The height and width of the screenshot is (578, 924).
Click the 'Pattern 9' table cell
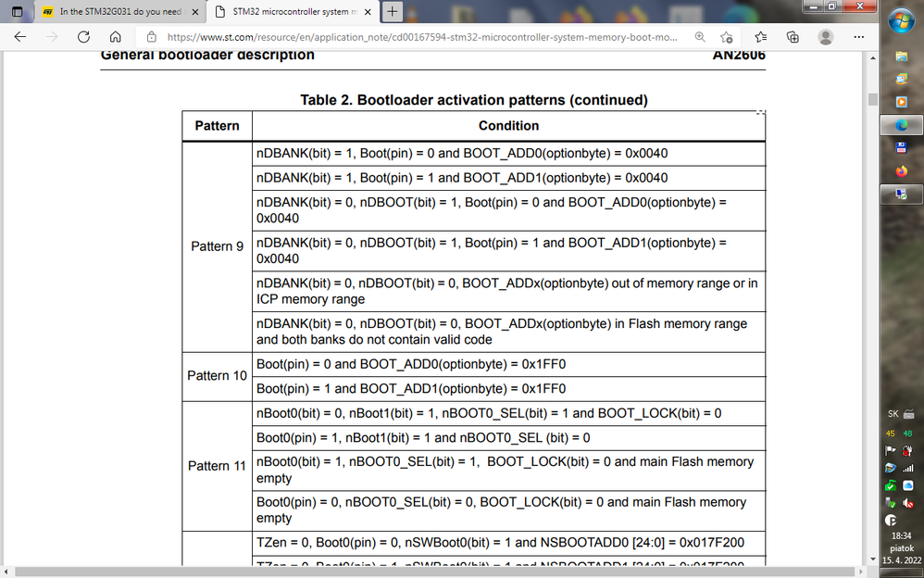pyautogui.click(x=217, y=246)
